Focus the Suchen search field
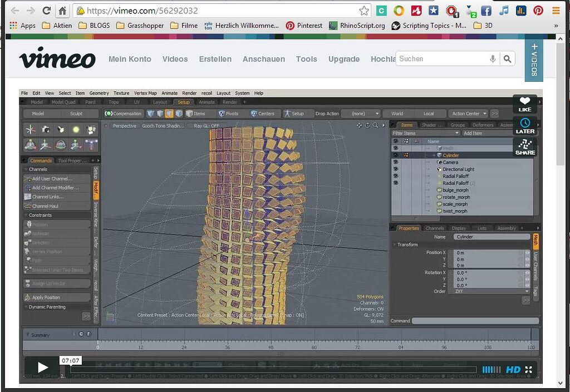This screenshot has width=570, height=392. 442,58
